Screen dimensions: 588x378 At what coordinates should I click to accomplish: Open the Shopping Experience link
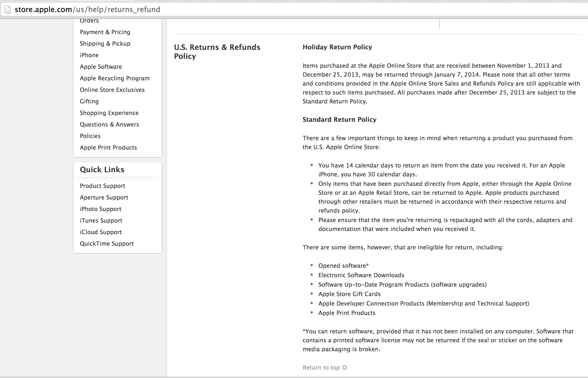click(109, 113)
